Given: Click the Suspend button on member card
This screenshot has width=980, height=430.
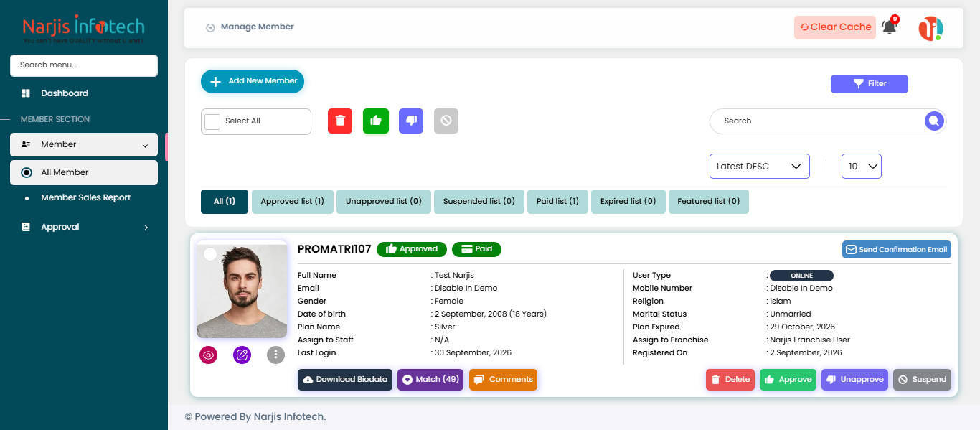Looking at the screenshot, I should pos(923,380).
